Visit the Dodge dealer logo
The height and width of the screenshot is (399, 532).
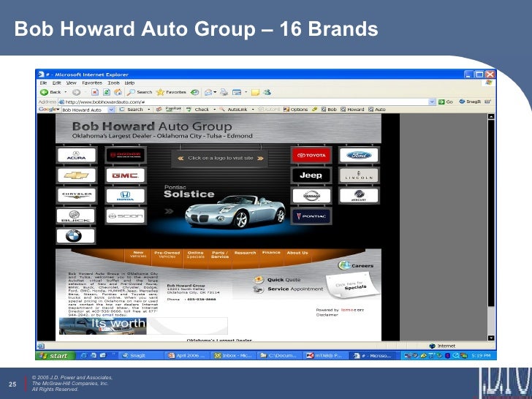[x=125, y=156]
